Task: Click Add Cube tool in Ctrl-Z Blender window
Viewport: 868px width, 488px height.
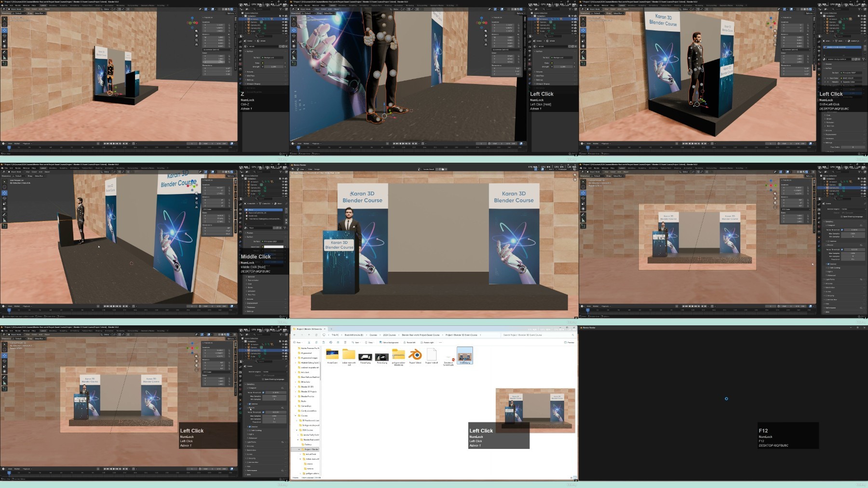Action: tap(4, 63)
